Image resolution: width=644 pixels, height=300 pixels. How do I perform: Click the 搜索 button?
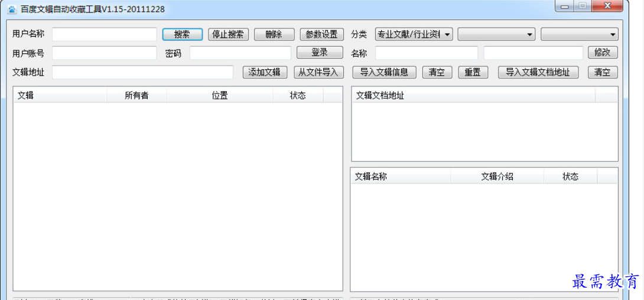[183, 34]
